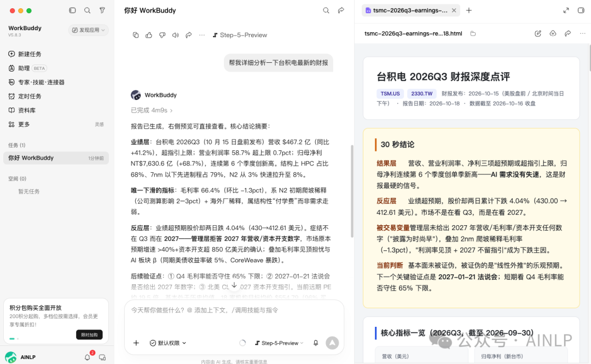Click the 台积电 2026Q3 财报深度点评 title
This screenshot has width=591, height=364.
(x=443, y=77)
